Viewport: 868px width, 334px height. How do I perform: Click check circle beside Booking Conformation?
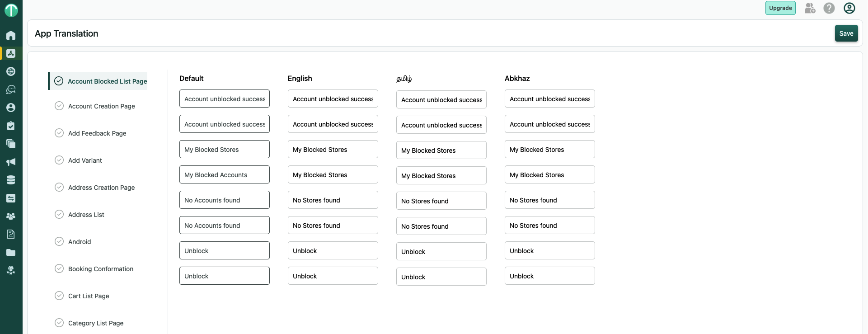[x=59, y=268]
